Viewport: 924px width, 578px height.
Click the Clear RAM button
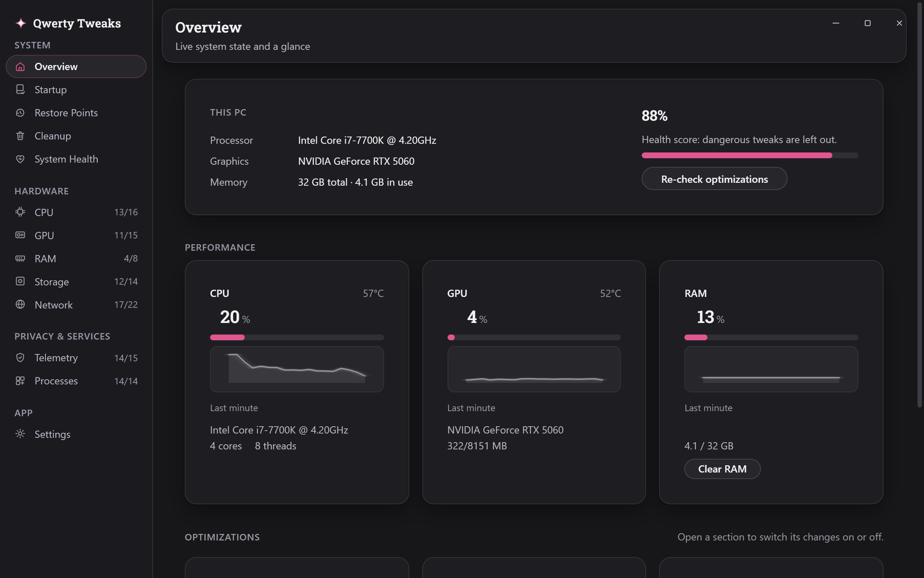[x=722, y=469]
